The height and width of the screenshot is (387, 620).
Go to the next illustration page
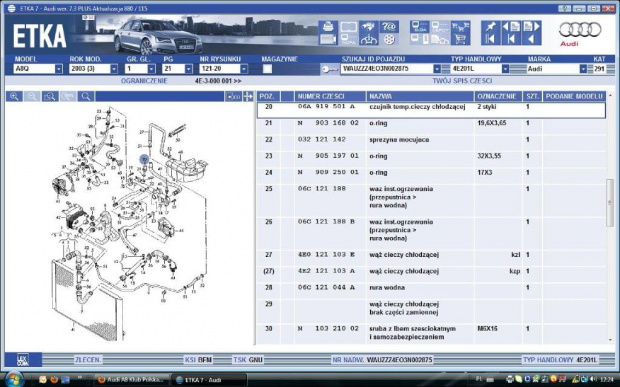tap(531, 26)
